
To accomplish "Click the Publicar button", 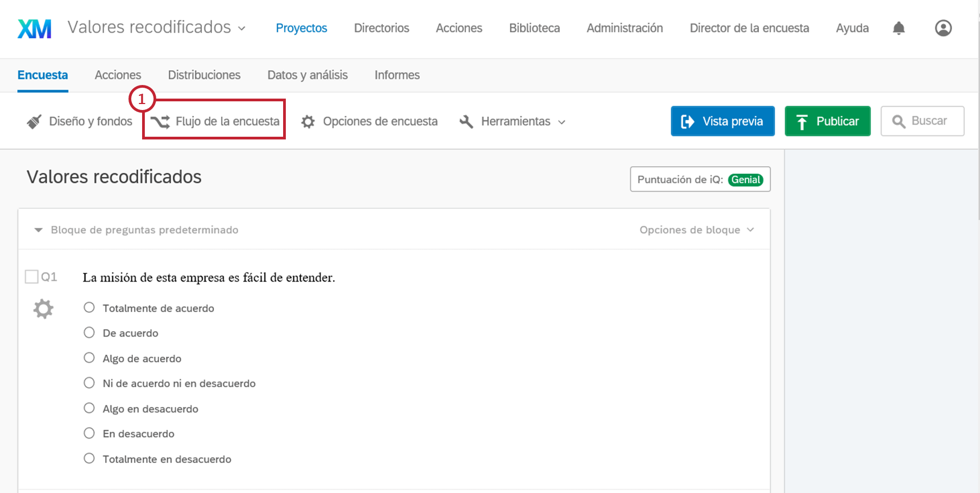I will point(828,121).
